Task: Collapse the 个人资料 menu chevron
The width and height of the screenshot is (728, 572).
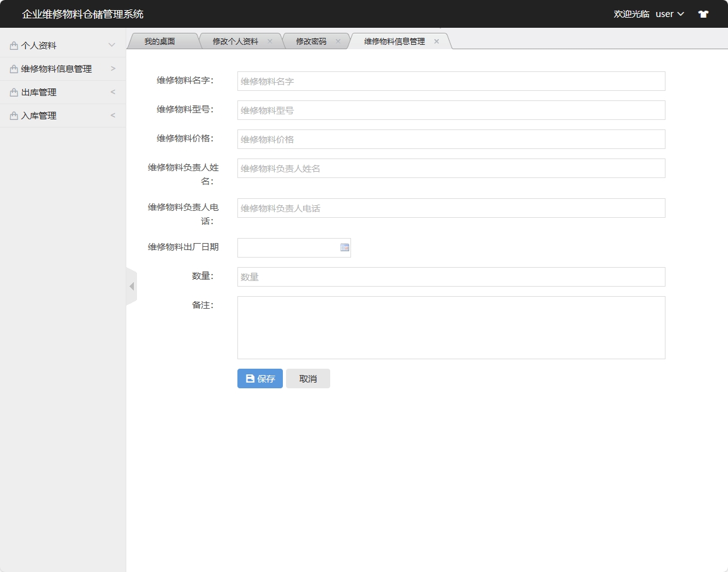Action: [x=112, y=45]
